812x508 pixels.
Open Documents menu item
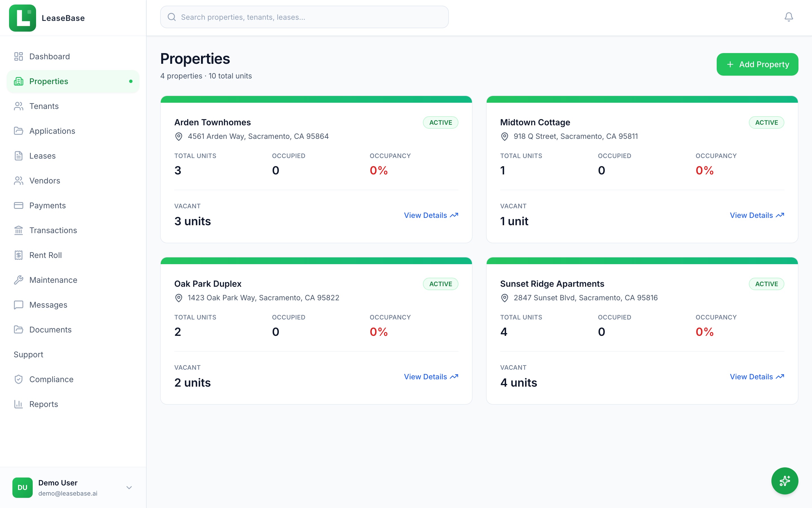coord(73,330)
